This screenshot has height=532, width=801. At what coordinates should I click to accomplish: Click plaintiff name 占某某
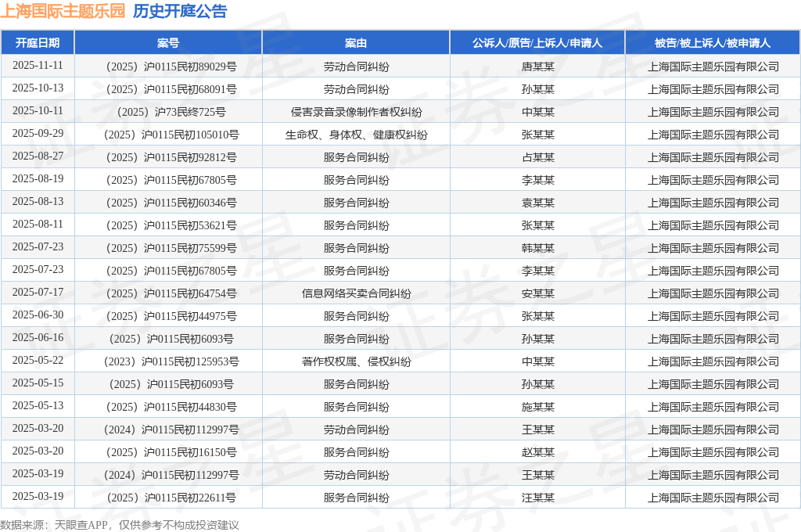(x=538, y=157)
